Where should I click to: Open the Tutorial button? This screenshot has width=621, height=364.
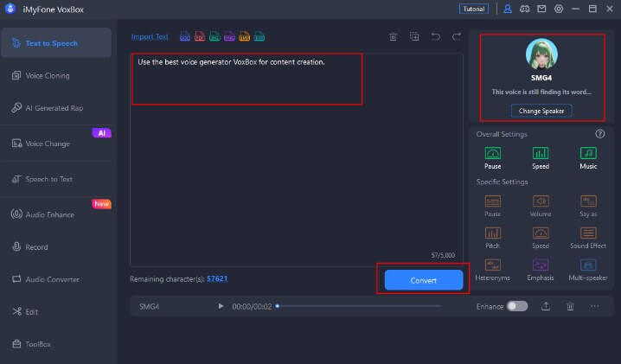click(x=474, y=9)
